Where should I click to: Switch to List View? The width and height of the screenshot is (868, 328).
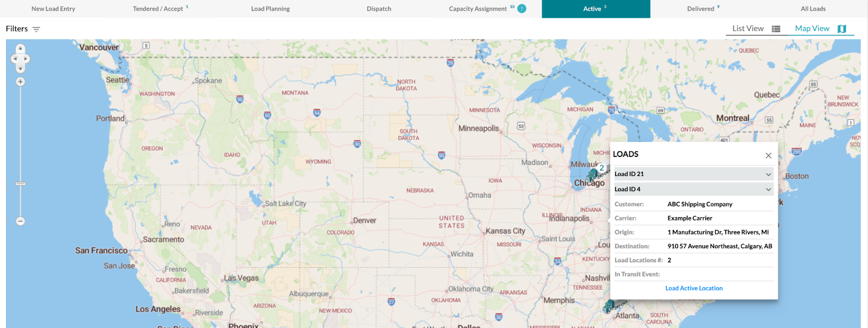click(x=748, y=28)
